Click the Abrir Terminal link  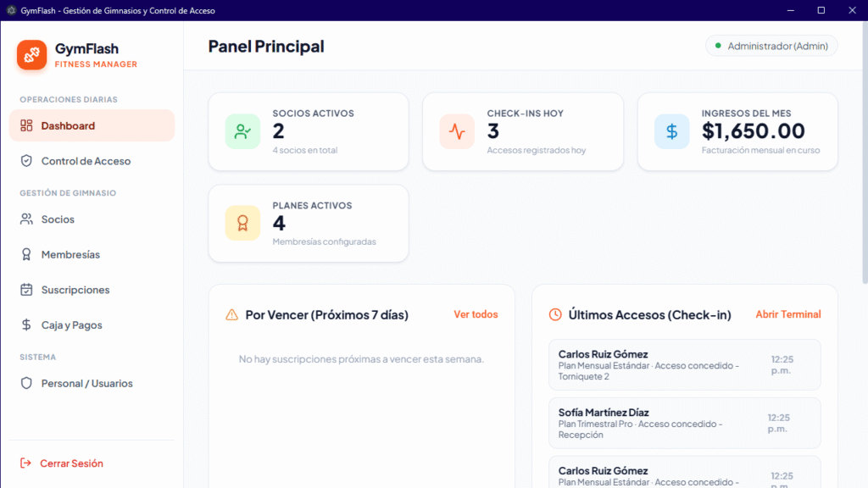coord(788,314)
